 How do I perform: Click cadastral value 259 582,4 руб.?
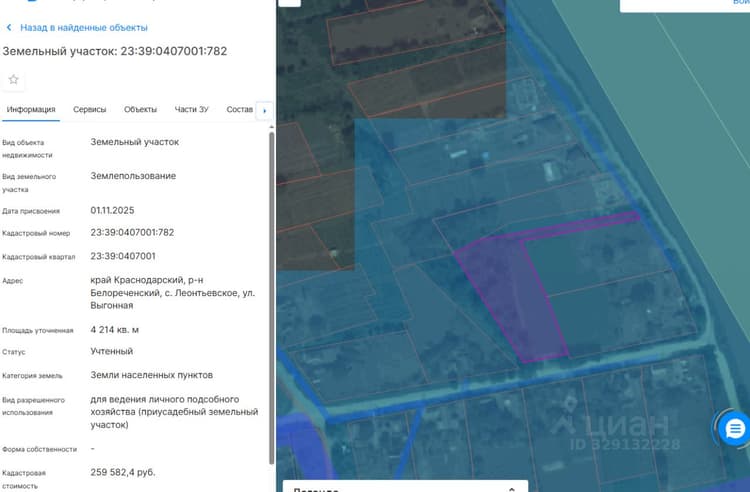point(123,472)
